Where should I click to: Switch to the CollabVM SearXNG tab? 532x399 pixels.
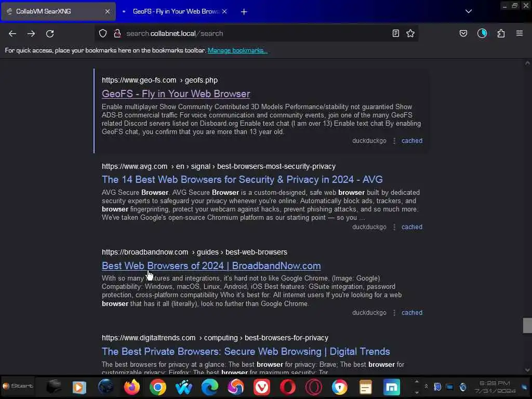click(58, 11)
